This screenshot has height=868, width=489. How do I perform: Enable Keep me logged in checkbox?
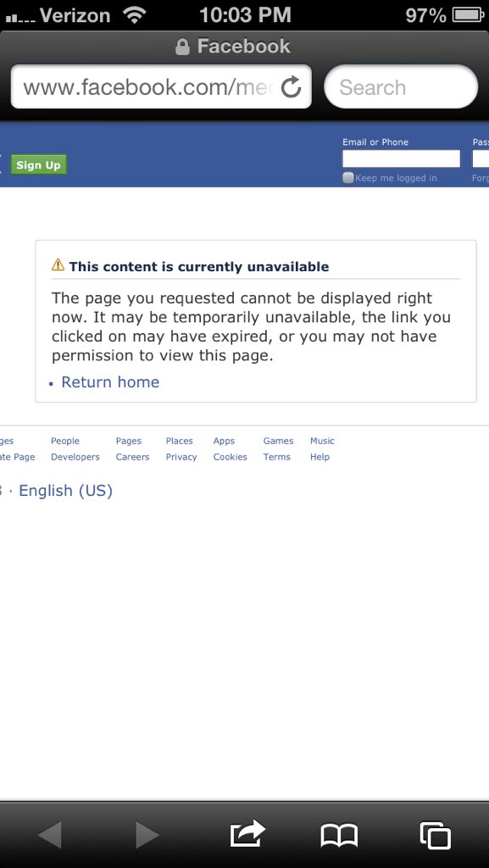pyautogui.click(x=348, y=178)
